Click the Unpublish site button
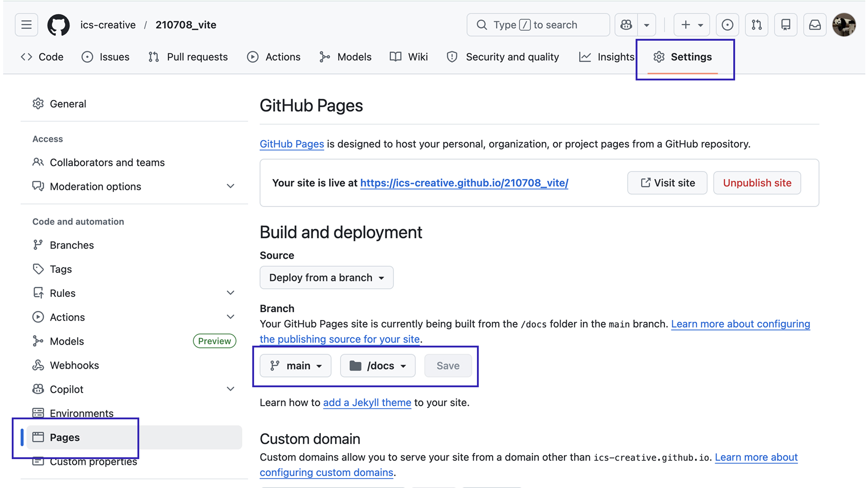The height and width of the screenshot is (488, 868). (757, 183)
